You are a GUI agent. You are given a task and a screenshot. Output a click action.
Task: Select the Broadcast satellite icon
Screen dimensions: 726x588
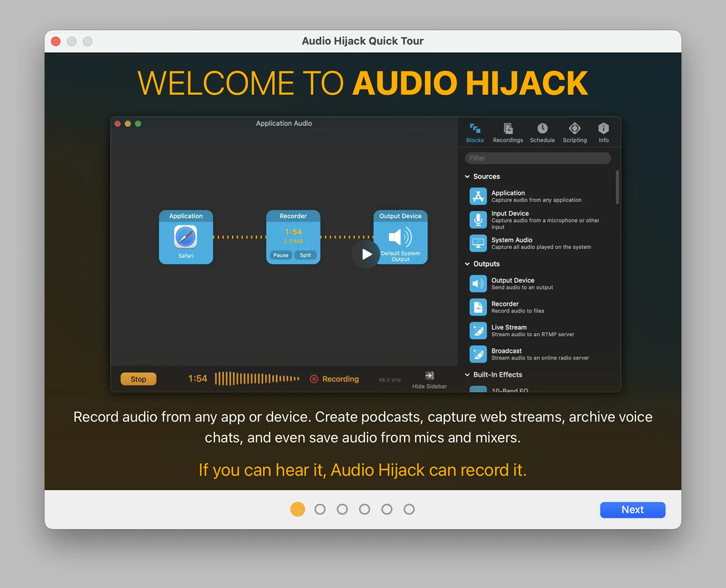pyautogui.click(x=478, y=354)
